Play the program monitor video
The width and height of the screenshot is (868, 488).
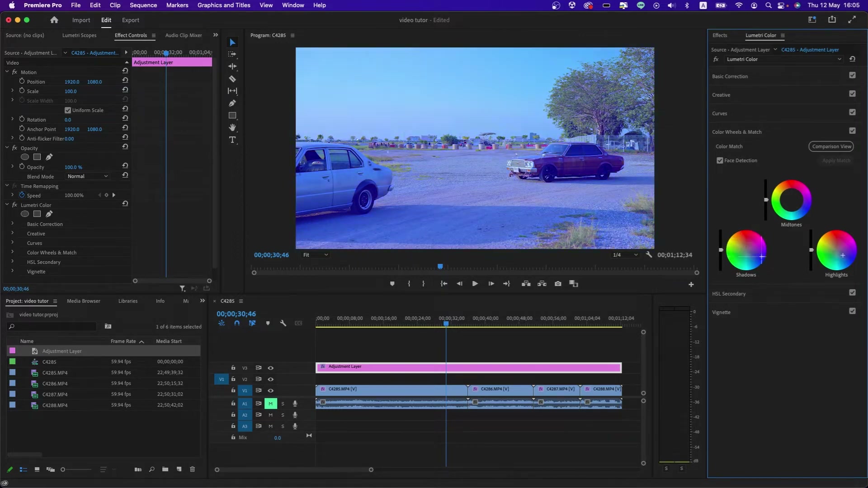[475, 284]
